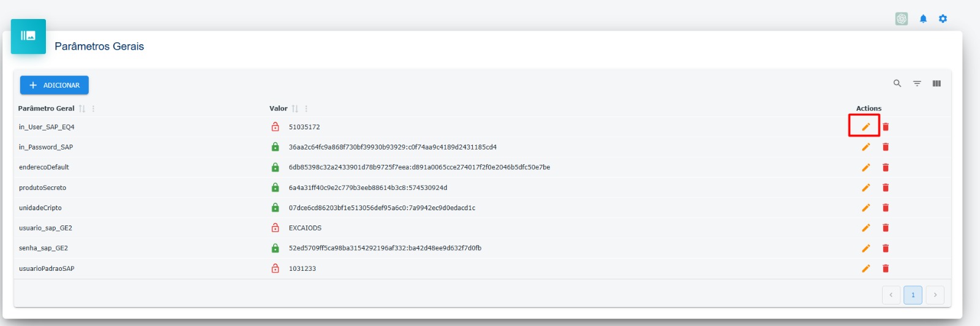Go to next page arrow
Viewport: 980px width, 326px height.
[x=935, y=295]
